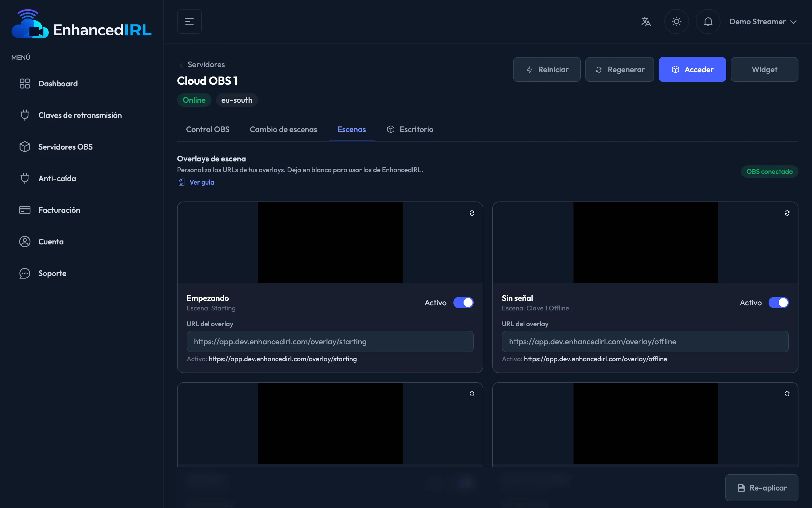Click the Anti-caída plug icon
The image size is (812, 508).
click(x=25, y=178)
